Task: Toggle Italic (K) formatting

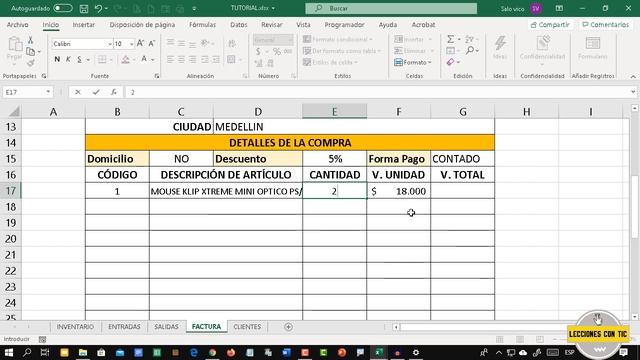Action: [x=68, y=60]
